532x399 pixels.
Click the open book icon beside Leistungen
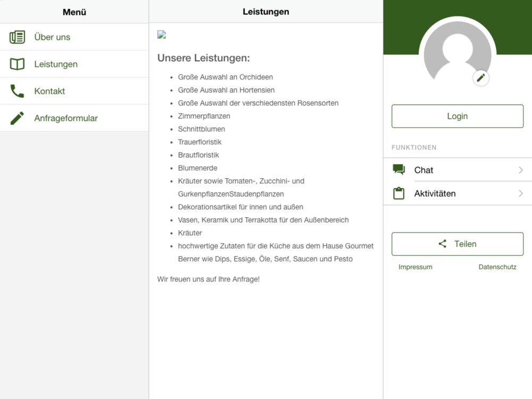(17, 64)
